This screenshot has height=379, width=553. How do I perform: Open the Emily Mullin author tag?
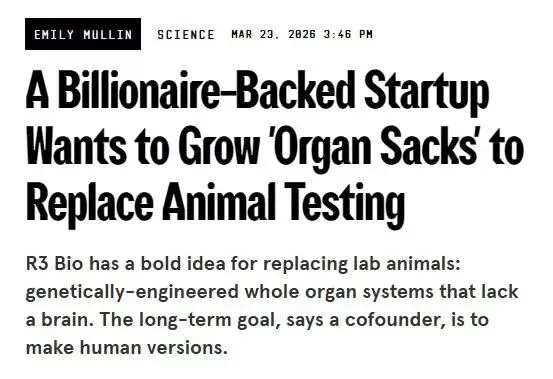pyautogui.click(x=83, y=34)
